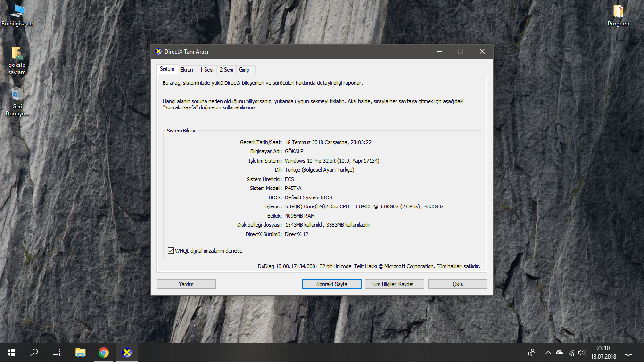Open the Action Center notification icon

click(x=628, y=353)
